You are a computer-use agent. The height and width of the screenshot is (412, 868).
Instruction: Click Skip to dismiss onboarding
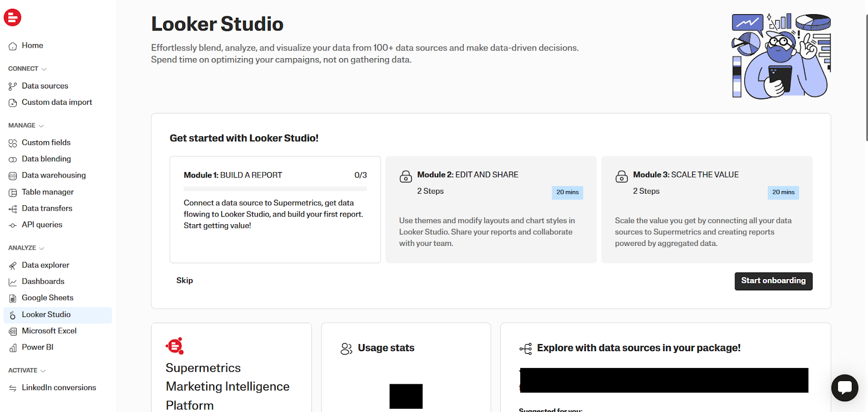click(184, 281)
